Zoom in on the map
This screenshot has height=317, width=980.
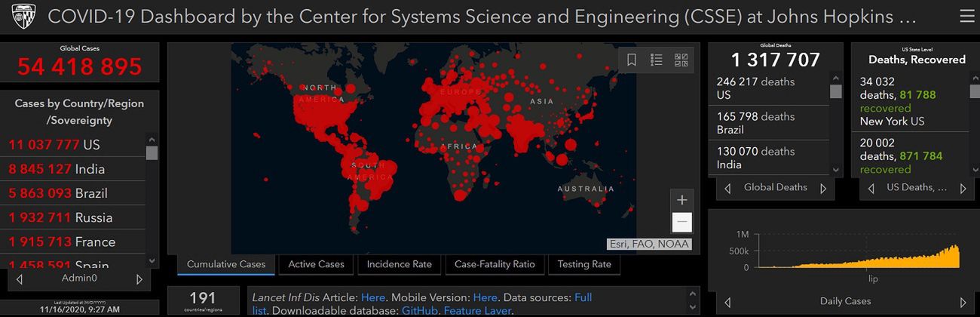coord(681,200)
